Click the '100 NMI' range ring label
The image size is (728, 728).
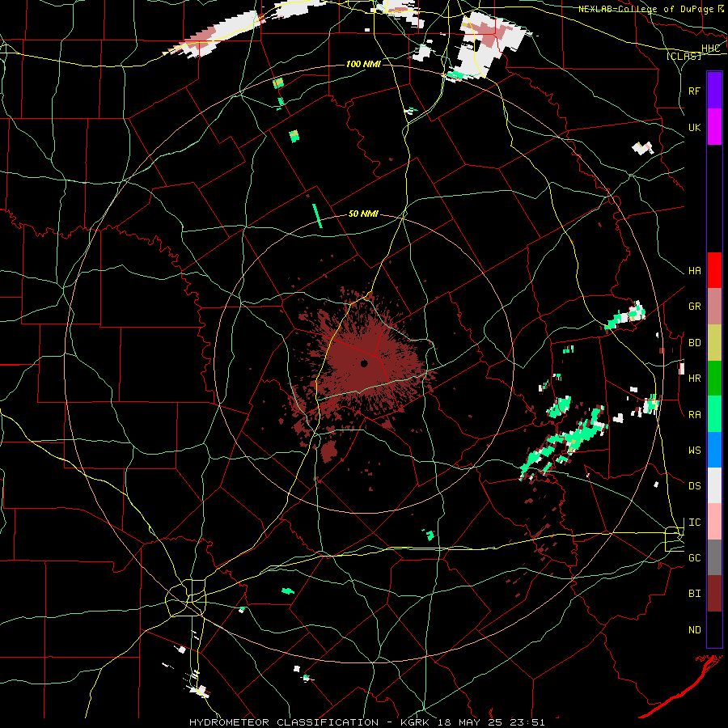pos(363,64)
